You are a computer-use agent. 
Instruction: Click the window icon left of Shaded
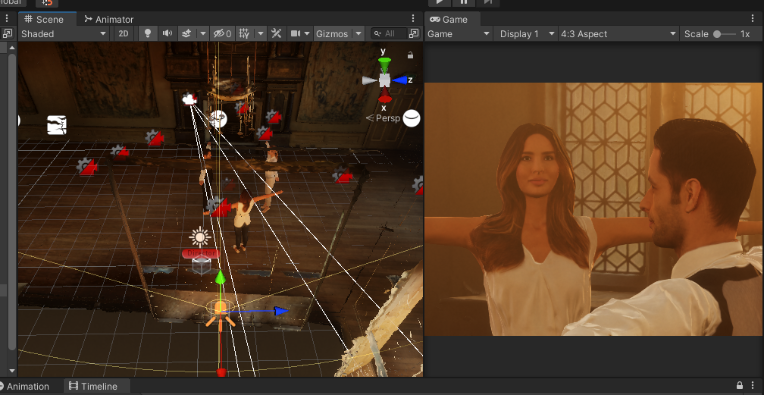7,34
